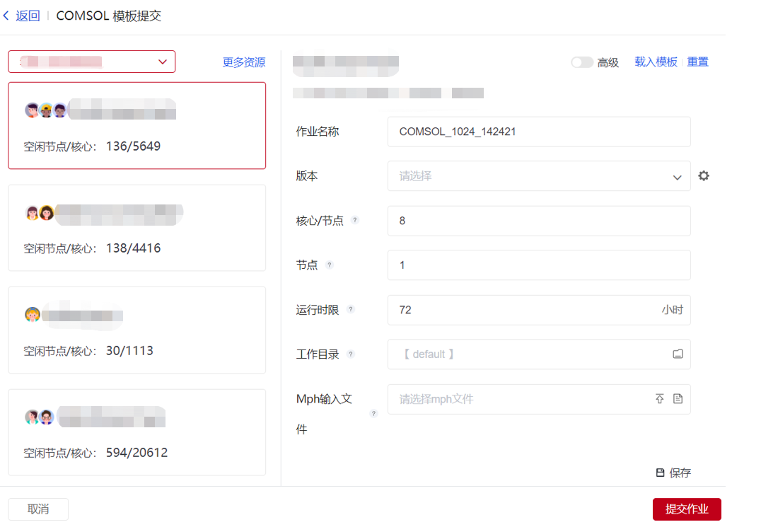Click the 核心/节点 input showing 8
This screenshot has width=761, height=532.
[539, 221]
